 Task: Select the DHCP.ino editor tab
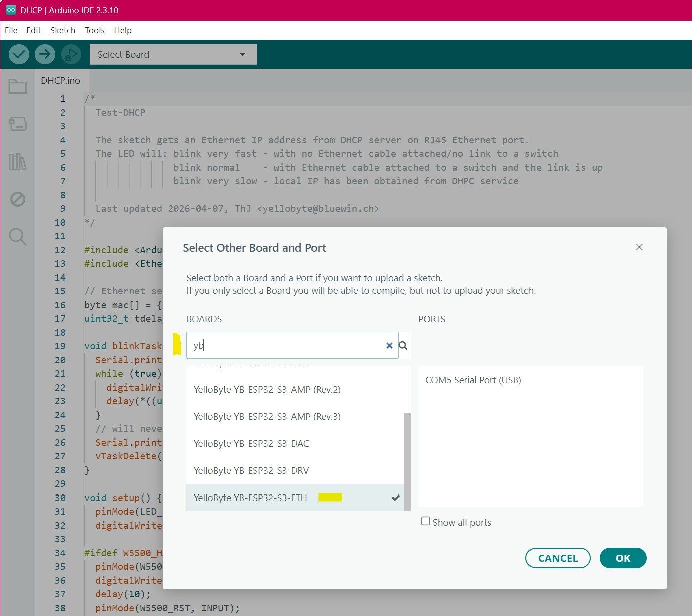pos(60,80)
